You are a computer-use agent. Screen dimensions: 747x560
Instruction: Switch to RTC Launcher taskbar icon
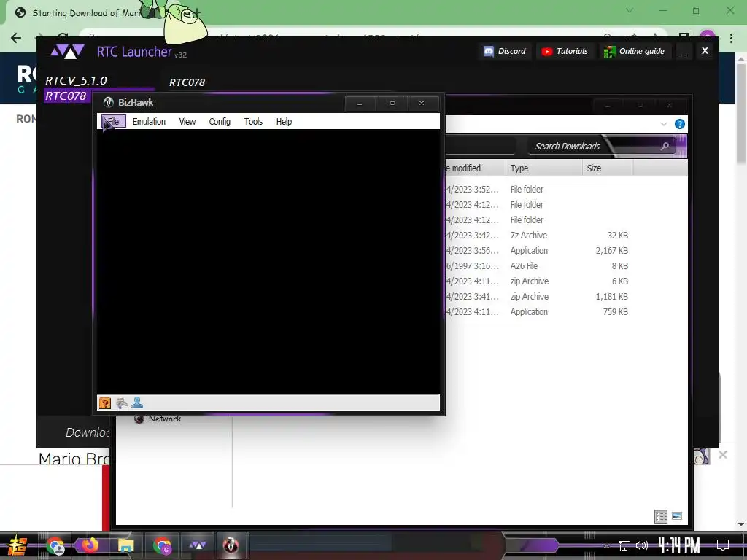coord(197,545)
